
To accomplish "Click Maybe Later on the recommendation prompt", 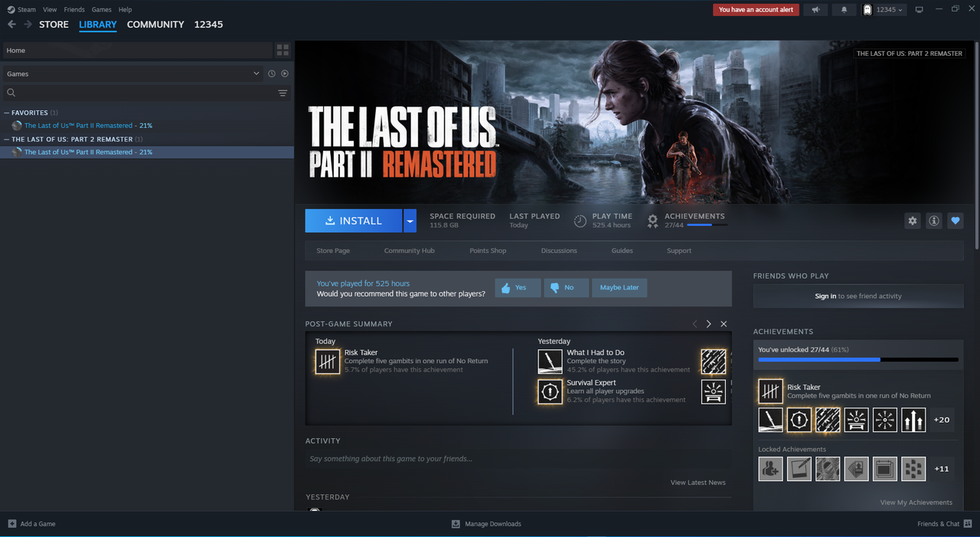I will [x=619, y=287].
